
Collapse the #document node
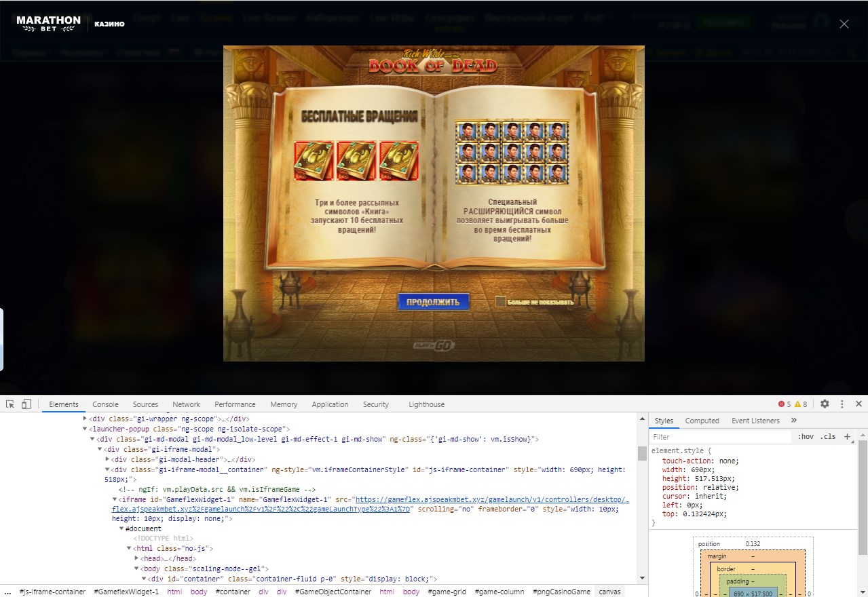point(121,528)
